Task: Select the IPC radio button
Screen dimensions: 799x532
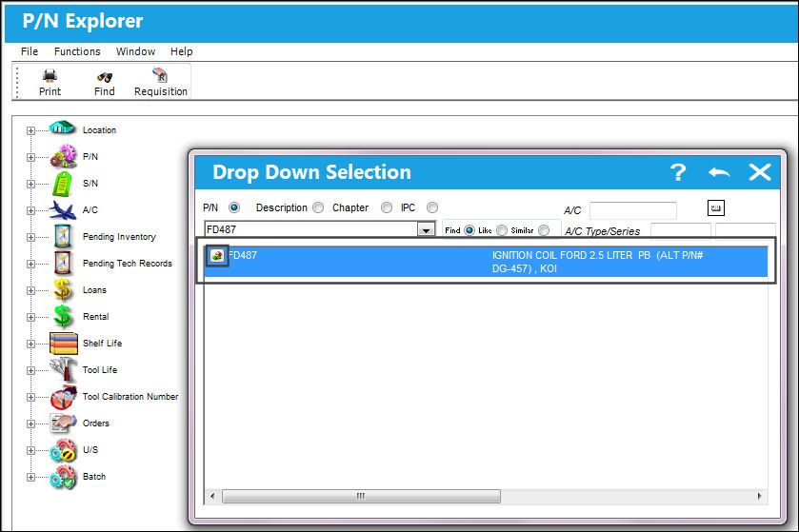Action: click(432, 207)
